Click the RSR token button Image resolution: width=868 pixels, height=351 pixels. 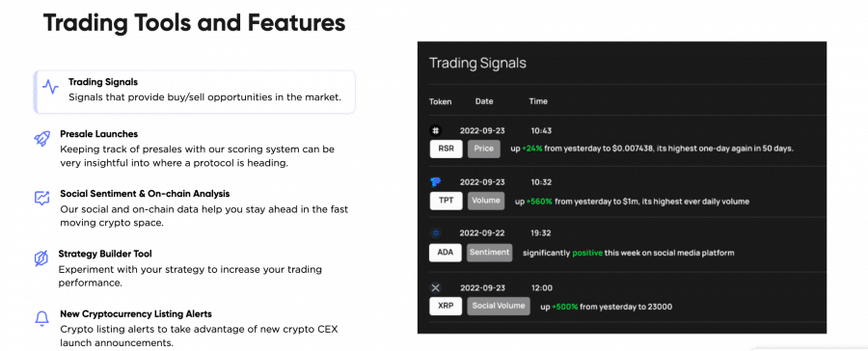(x=446, y=148)
